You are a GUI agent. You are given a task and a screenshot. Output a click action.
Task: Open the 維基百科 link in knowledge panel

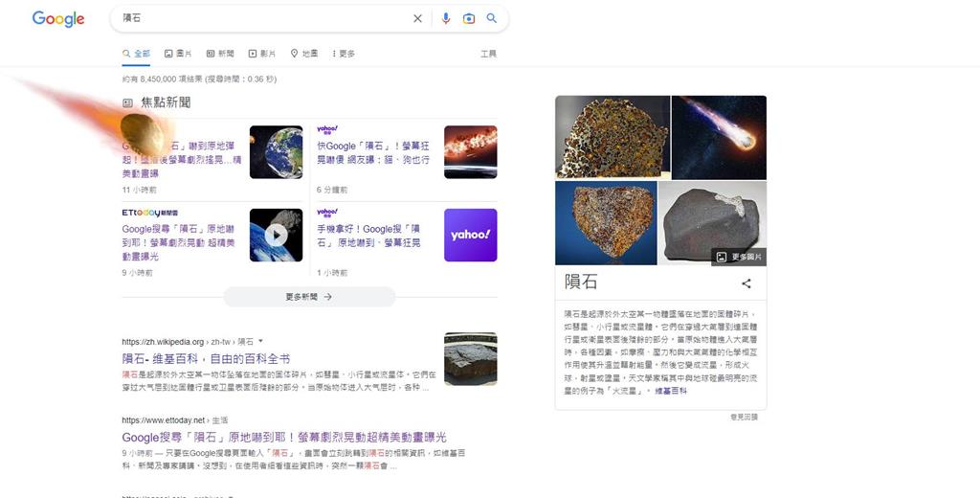point(671,391)
